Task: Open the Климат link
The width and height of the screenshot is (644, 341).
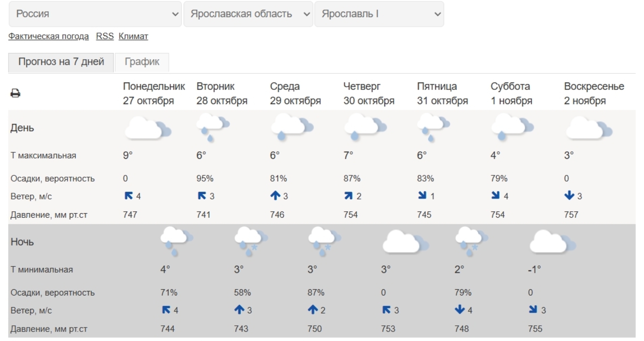Action: 133,36
